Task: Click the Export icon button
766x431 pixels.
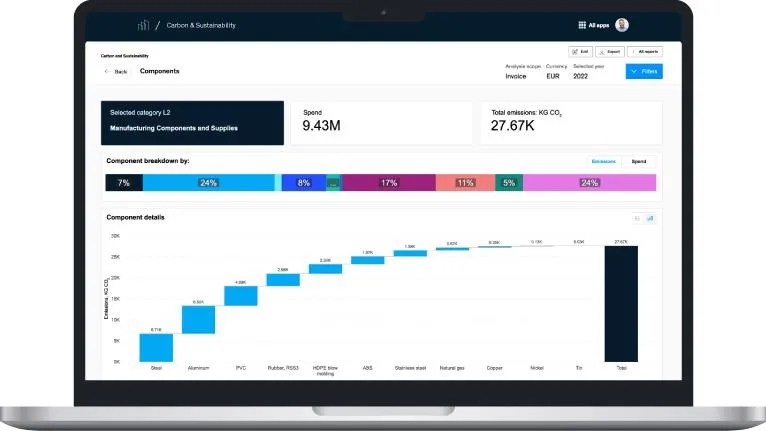Action: click(610, 51)
